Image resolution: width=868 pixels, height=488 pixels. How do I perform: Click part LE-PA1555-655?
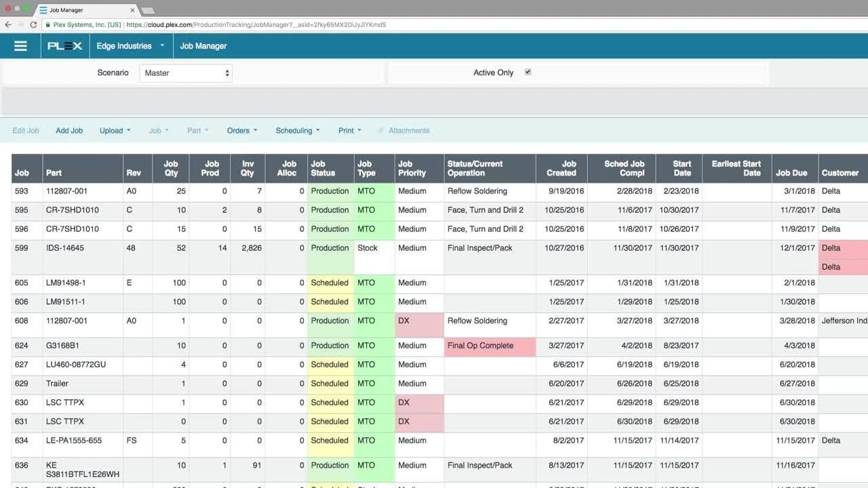[x=74, y=441]
